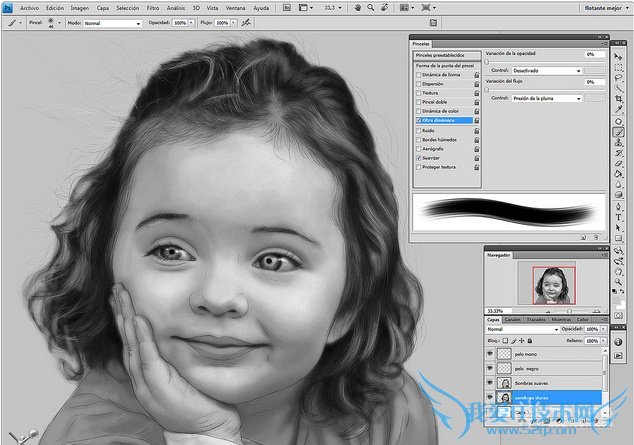
Task: Select the Paint Bucket tool
Action: [618, 174]
